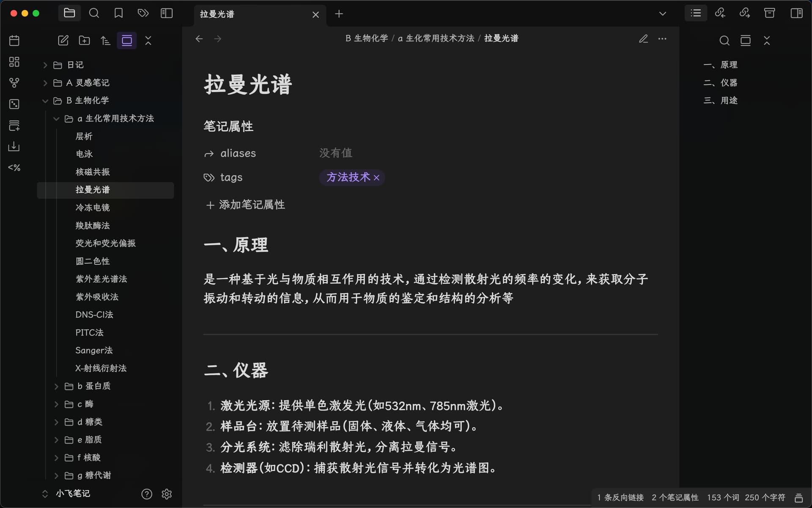Toggle the right sidebar

tap(796, 14)
